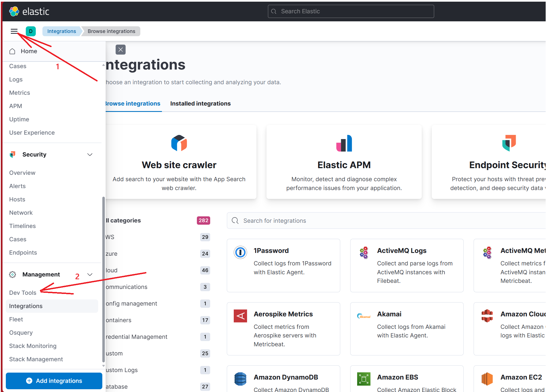Image resolution: width=549 pixels, height=392 pixels.
Task: Collapse the Management section chevron
Action: point(90,275)
